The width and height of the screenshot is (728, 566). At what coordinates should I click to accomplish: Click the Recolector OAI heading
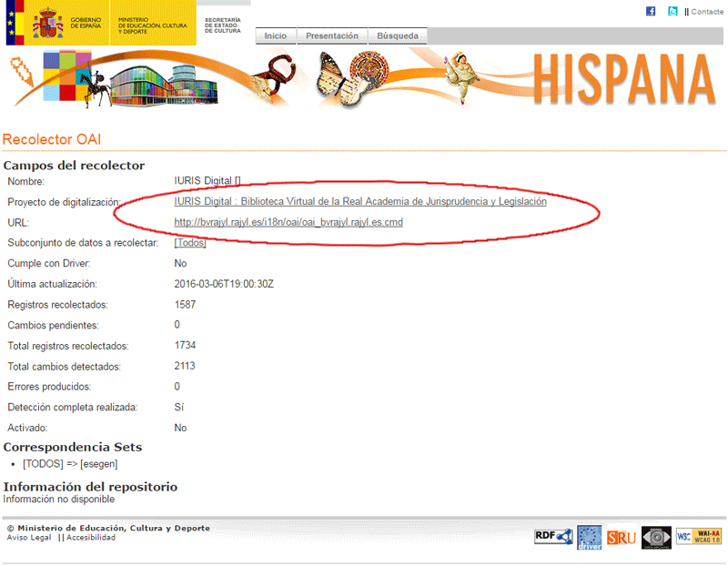tap(52, 139)
